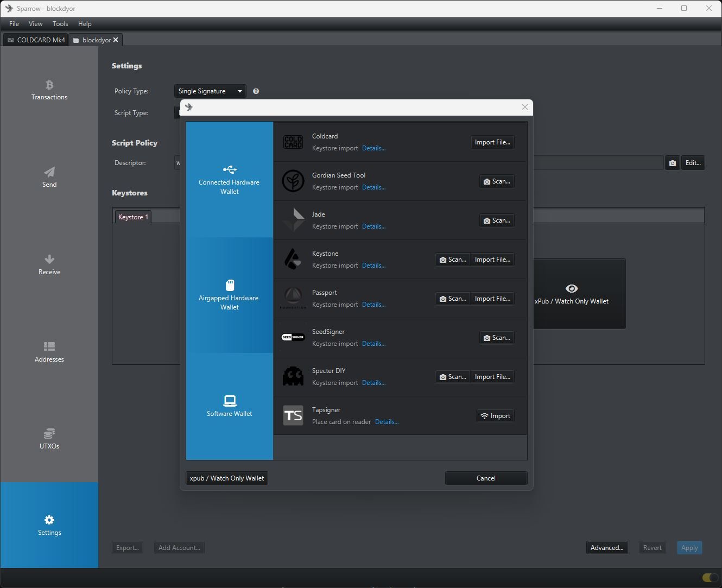The width and height of the screenshot is (722, 588).
Task: Import file for Coldcard
Action: [492, 142]
